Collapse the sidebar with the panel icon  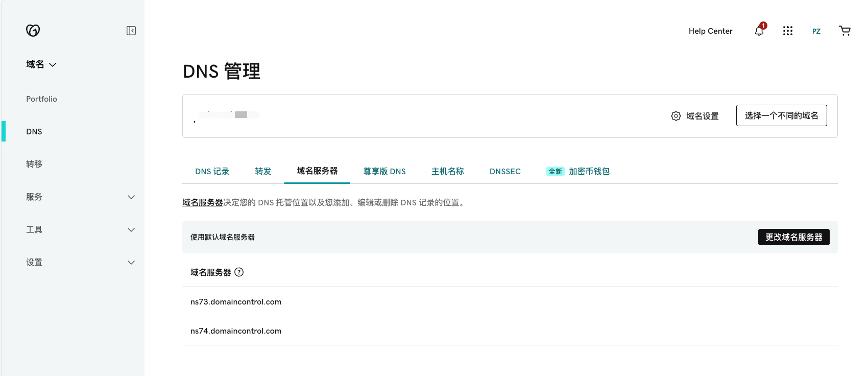point(131,31)
